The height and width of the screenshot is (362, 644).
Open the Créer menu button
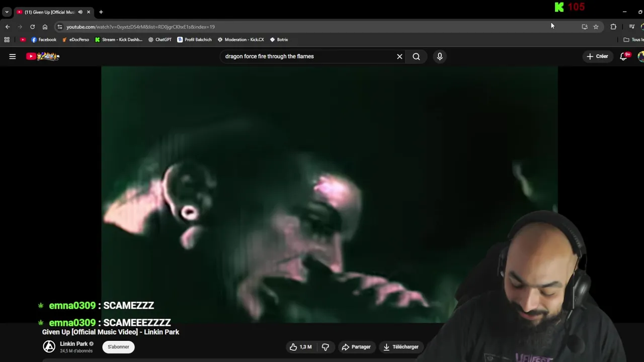tap(597, 56)
